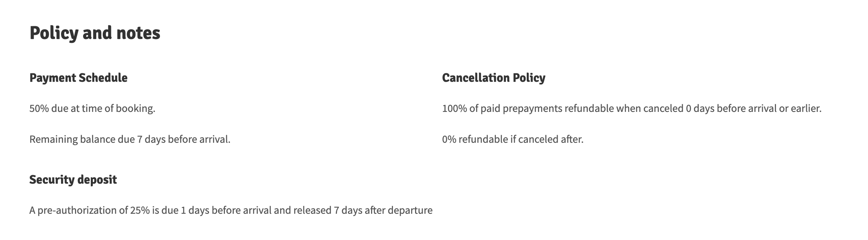Select the Security deposit heading
Image resolution: width=868 pixels, height=240 pixels.
point(73,180)
